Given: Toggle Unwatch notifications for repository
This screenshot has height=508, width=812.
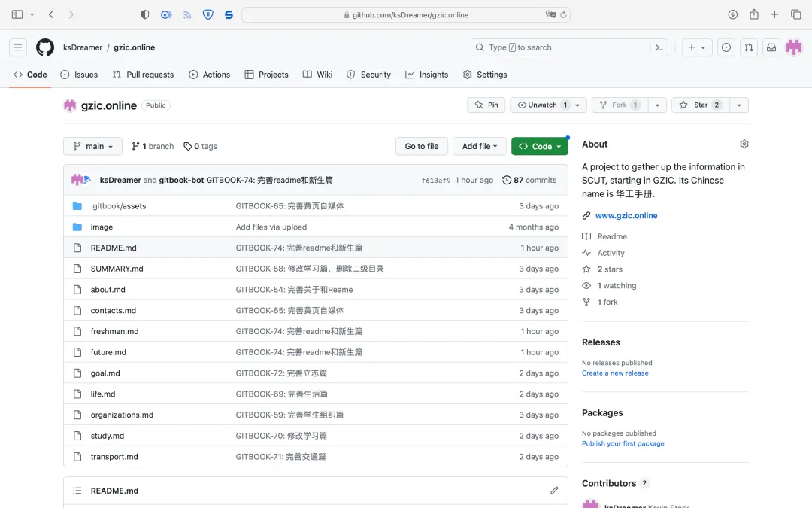Looking at the screenshot, I should (542, 105).
